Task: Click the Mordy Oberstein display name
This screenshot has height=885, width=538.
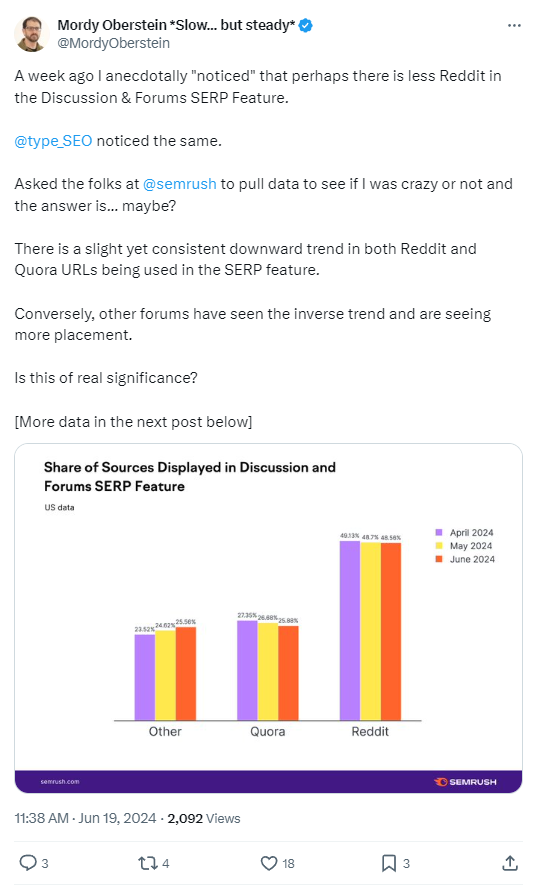Action: (x=176, y=25)
